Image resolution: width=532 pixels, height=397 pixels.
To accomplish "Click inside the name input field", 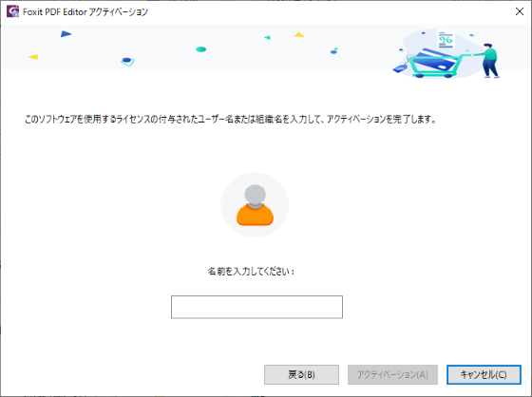I will [256, 307].
